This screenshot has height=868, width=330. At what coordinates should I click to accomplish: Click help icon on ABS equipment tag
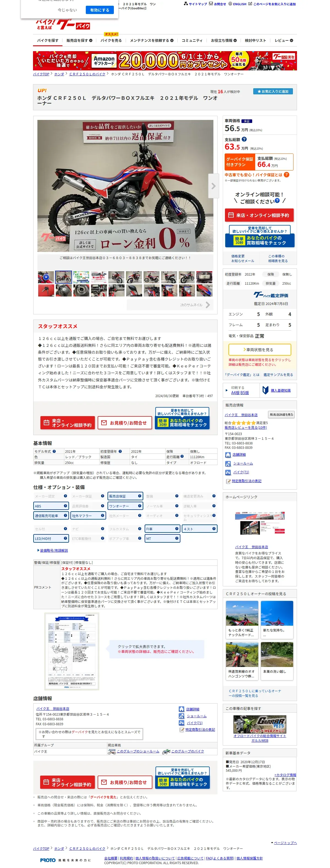coord(65,506)
